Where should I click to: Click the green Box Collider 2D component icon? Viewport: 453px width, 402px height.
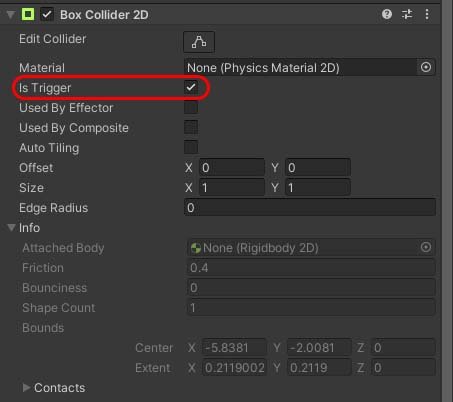click(x=28, y=14)
